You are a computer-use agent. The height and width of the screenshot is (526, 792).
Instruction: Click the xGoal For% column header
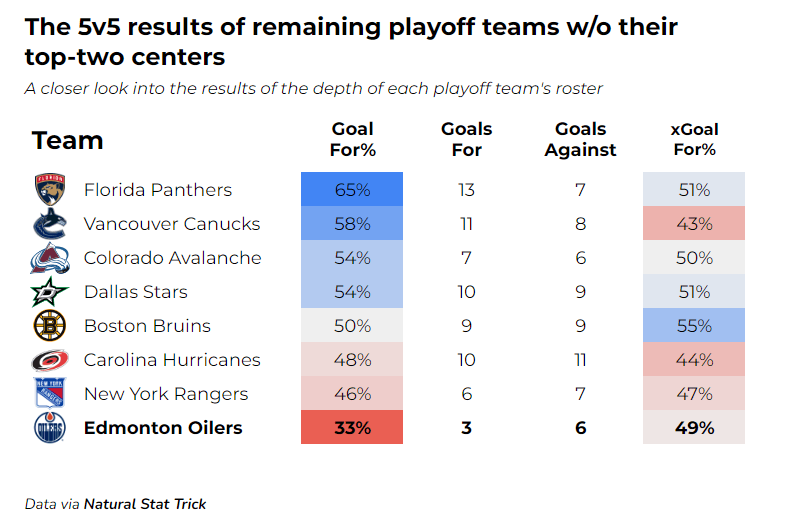click(694, 140)
